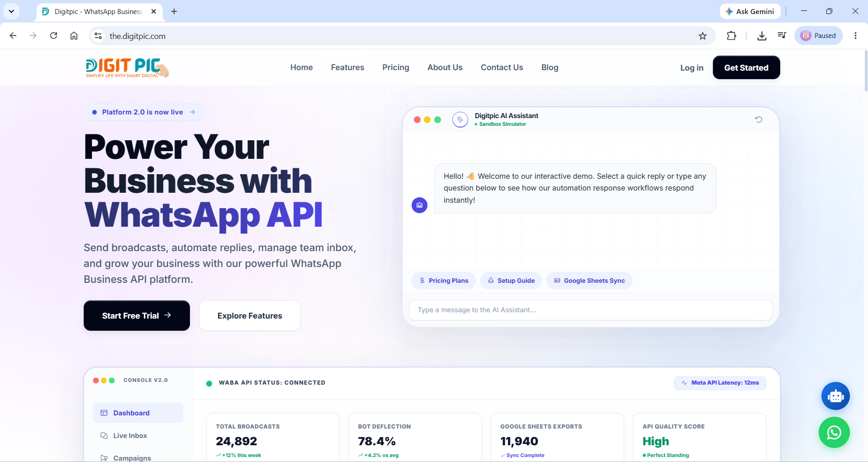Open the Paused profile button
The image size is (868, 462).
818,36
